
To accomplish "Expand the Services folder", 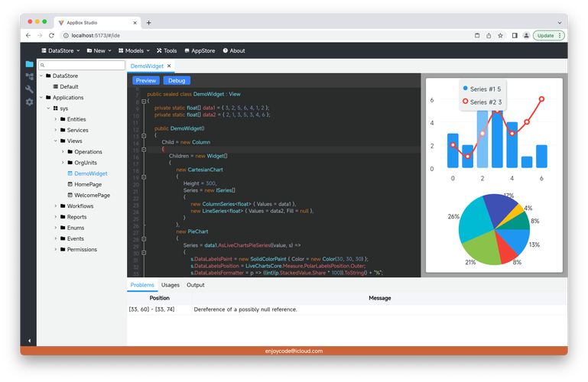I will [56, 130].
